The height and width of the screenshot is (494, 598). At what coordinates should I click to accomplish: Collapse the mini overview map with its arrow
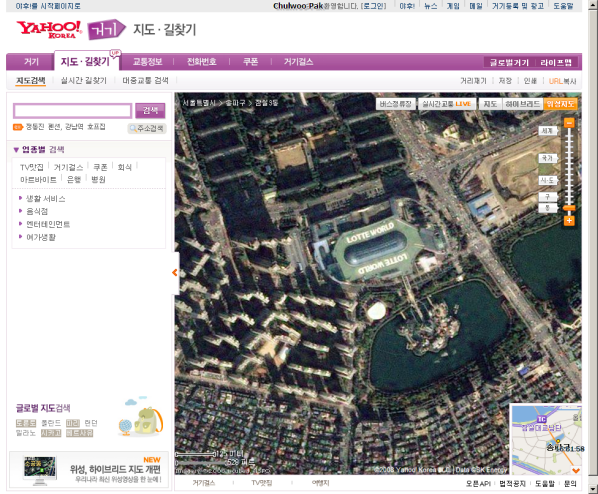click(x=575, y=470)
